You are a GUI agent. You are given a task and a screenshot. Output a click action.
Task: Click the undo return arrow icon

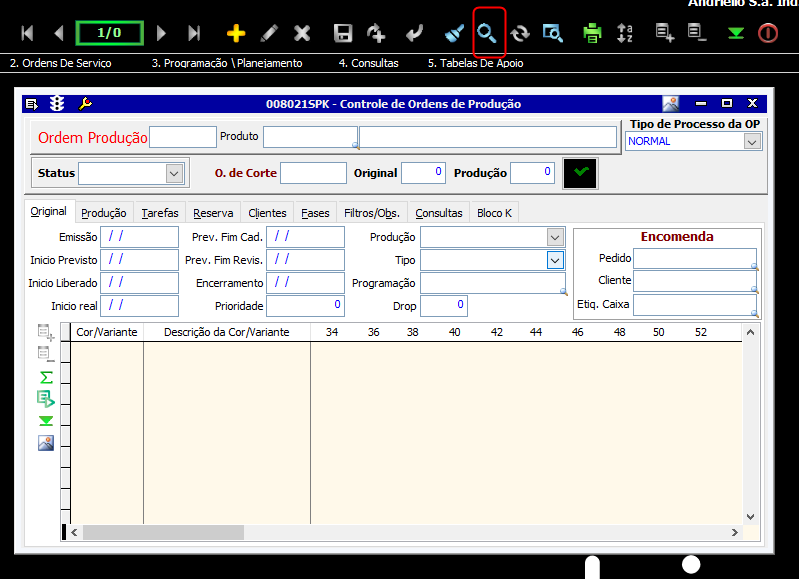(414, 33)
